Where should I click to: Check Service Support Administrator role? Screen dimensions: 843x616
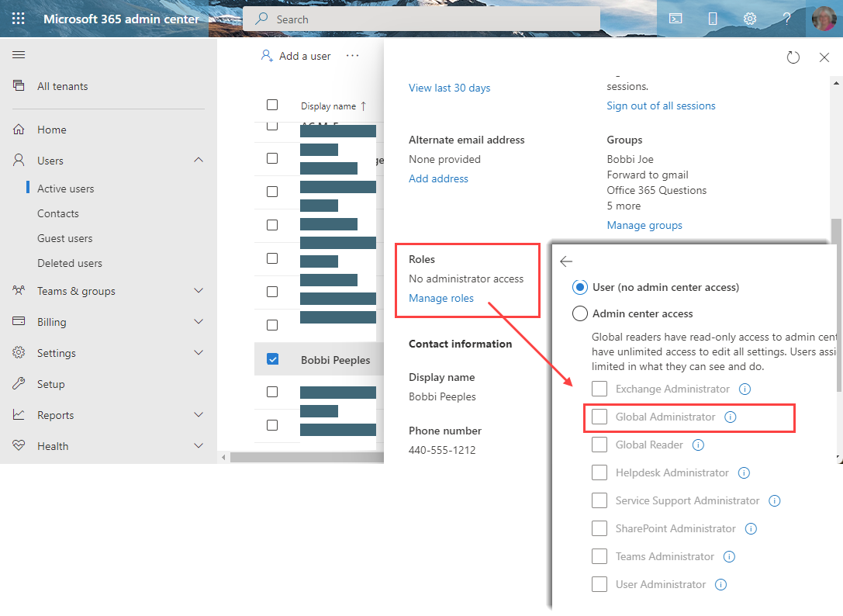pos(599,500)
